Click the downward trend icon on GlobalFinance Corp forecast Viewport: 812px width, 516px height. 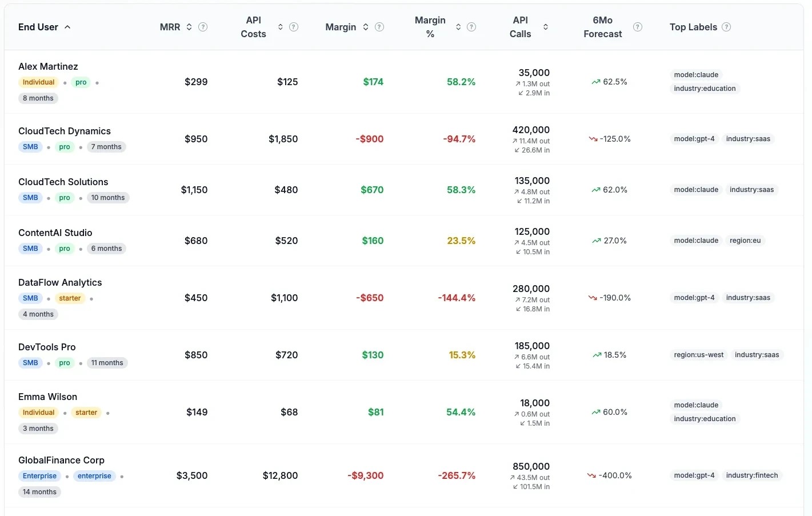(592, 475)
